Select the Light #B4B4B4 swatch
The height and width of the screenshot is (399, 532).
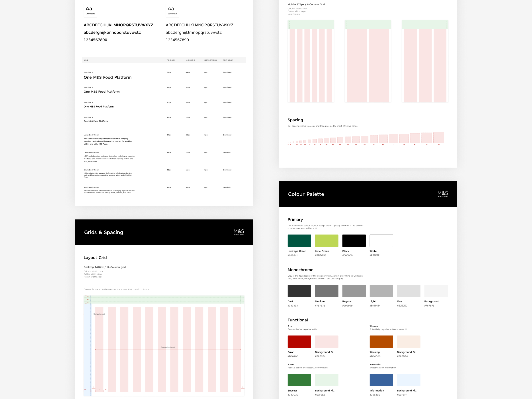[381, 291]
